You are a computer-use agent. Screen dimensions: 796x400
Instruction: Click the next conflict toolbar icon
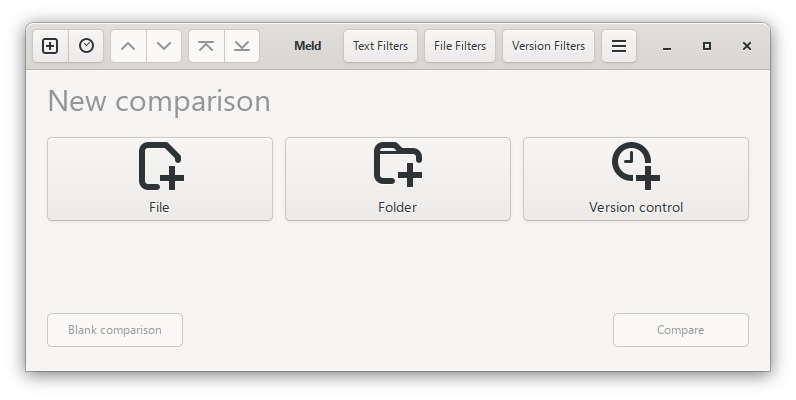[242, 46]
